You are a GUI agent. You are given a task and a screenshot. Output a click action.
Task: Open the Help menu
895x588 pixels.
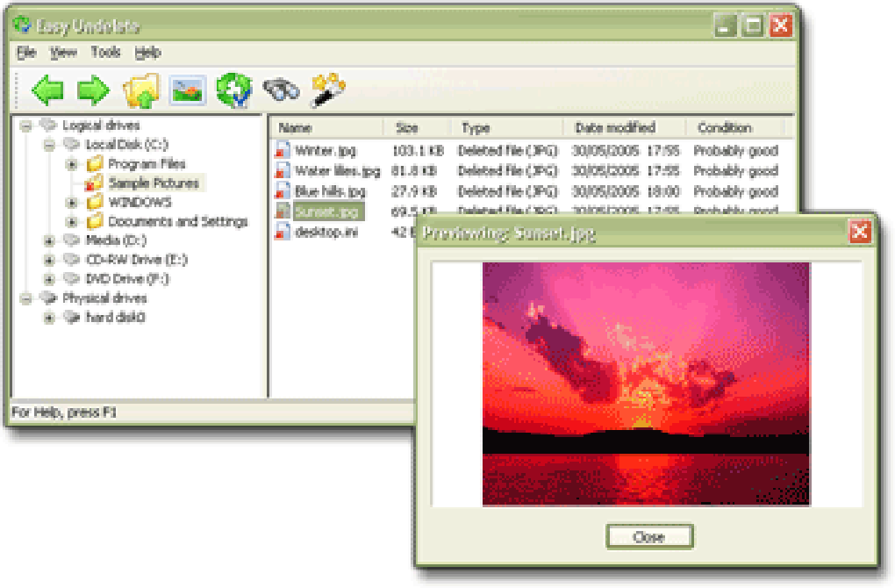tap(147, 53)
